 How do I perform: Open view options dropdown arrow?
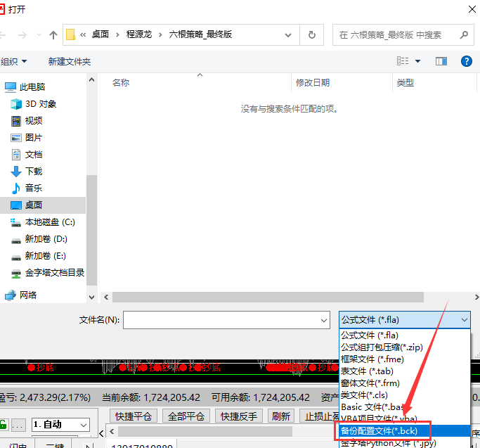pos(417,61)
